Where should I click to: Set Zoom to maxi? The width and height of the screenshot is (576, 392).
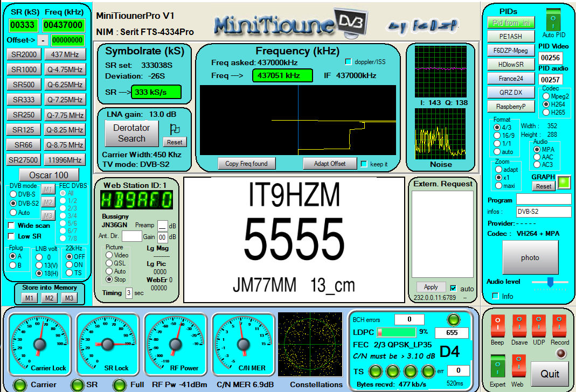pos(498,186)
